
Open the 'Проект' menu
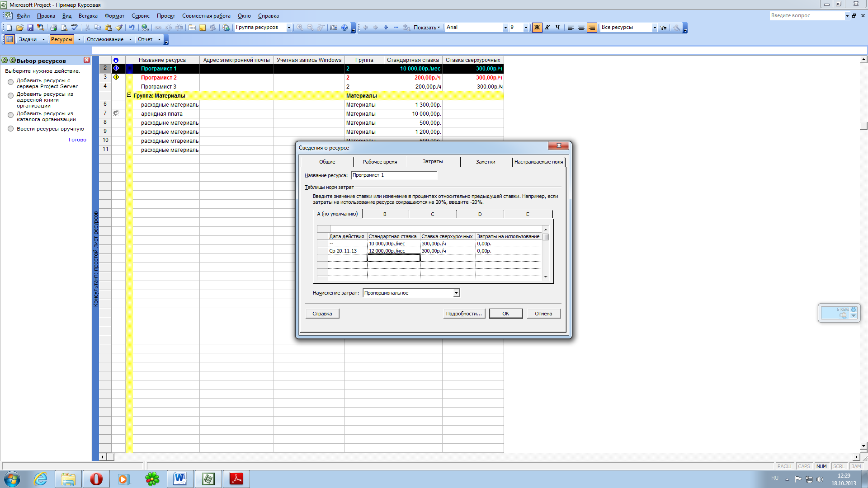[165, 16]
